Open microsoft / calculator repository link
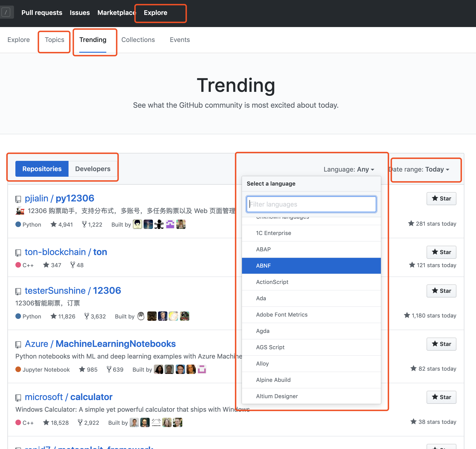476x449 pixels. [x=69, y=397]
